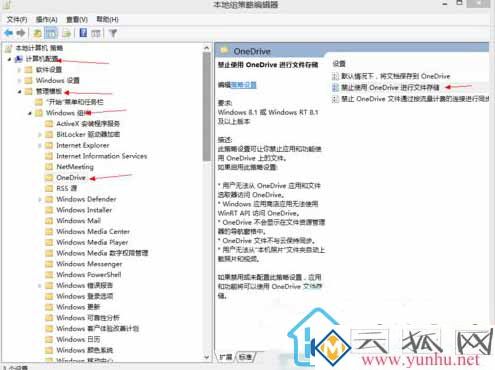Expand the BitLocker 驱动器加密 node
495x370 pixels.
40,135
